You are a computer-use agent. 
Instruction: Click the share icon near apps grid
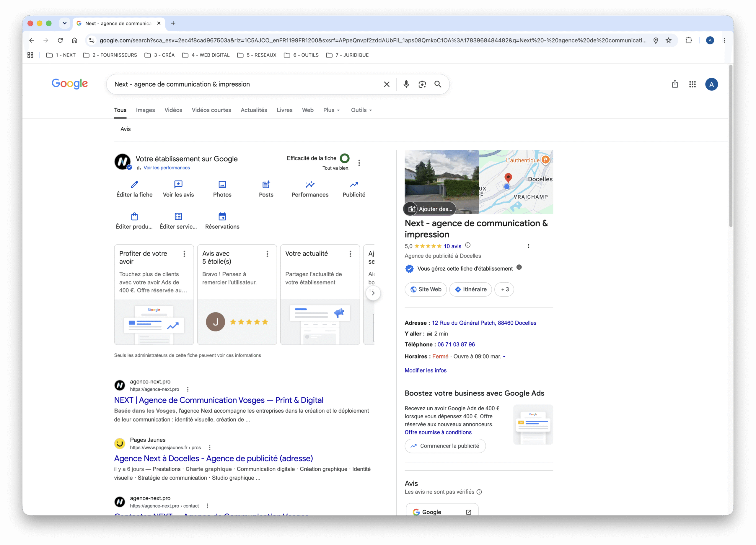click(x=675, y=84)
